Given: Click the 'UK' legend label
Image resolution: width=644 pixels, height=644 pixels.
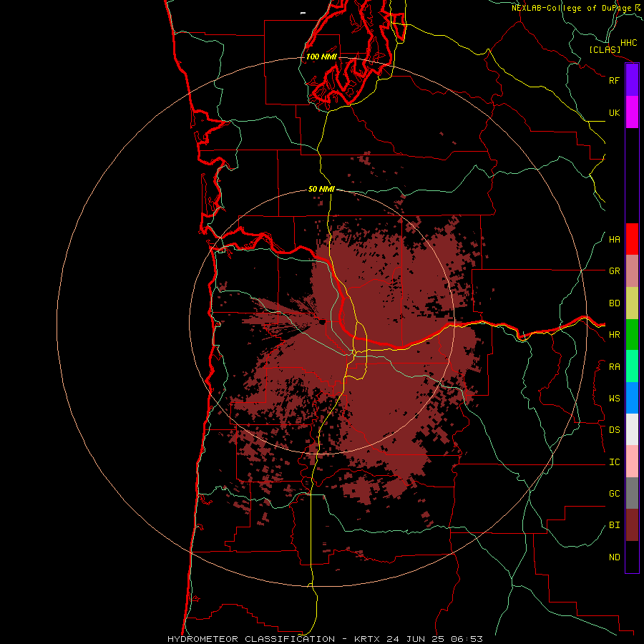Looking at the screenshot, I should click(x=614, y=112).
